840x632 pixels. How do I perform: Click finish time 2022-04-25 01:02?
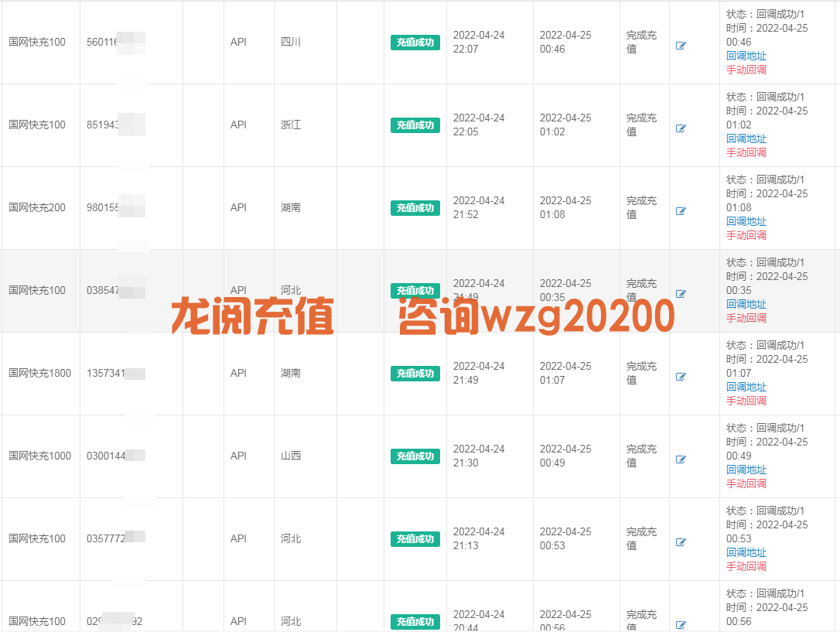click(x=565, y=125)
